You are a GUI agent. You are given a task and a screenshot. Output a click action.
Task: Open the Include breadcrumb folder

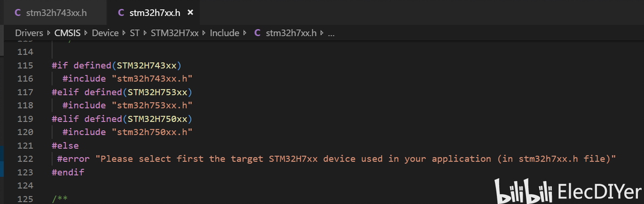(x=224, y=33)
